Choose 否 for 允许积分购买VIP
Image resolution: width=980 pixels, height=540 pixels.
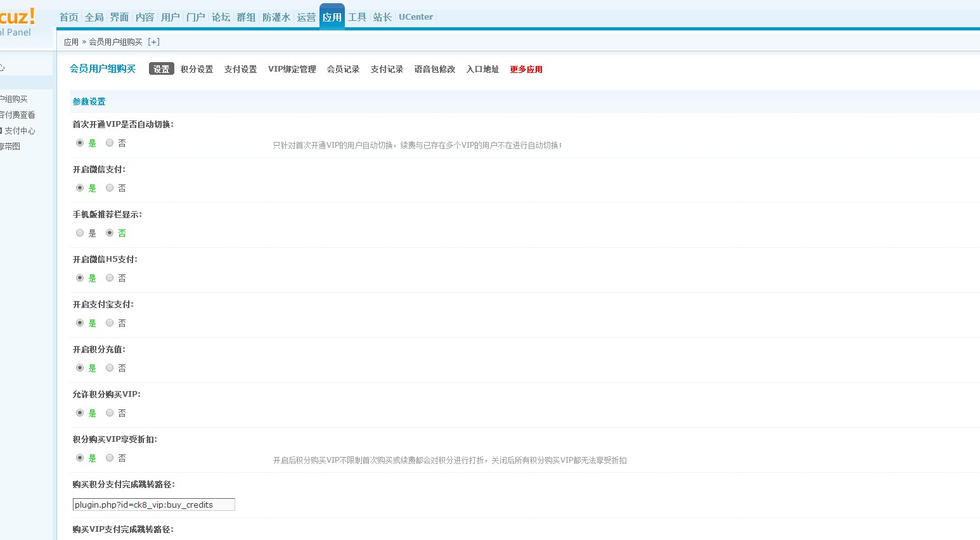[110, 413]
